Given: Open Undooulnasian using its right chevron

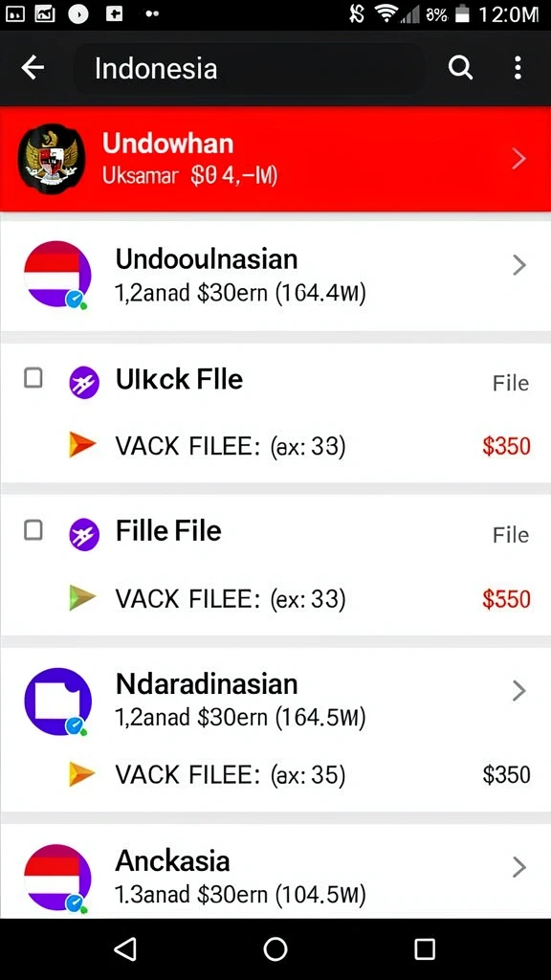Looking at the screenshot, I should point(518,266).
